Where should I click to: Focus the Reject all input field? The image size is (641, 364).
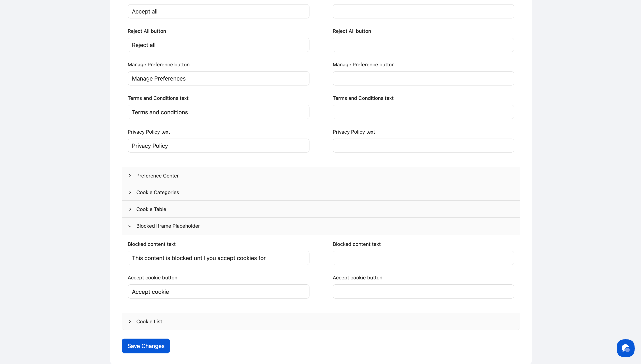tap(218, 45)
